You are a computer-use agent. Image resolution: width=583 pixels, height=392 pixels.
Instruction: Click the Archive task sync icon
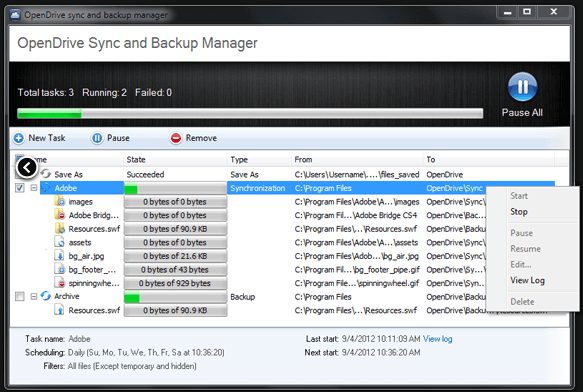[46, 296]
